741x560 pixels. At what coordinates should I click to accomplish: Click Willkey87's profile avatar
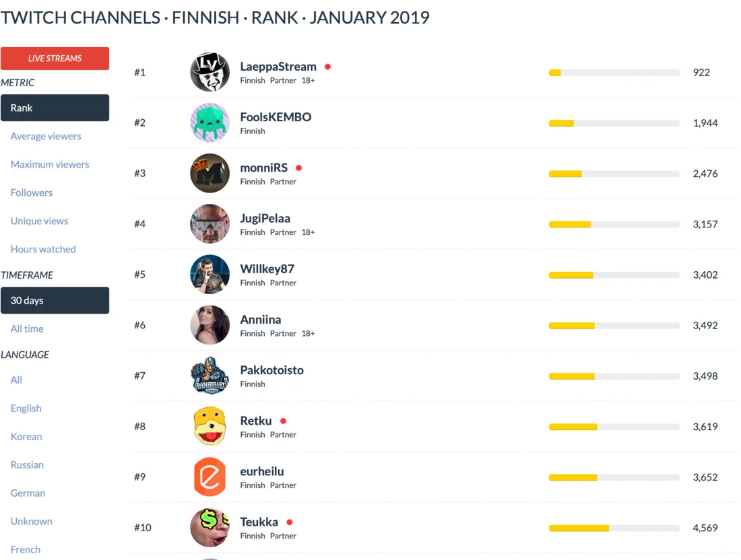(210, 275)
